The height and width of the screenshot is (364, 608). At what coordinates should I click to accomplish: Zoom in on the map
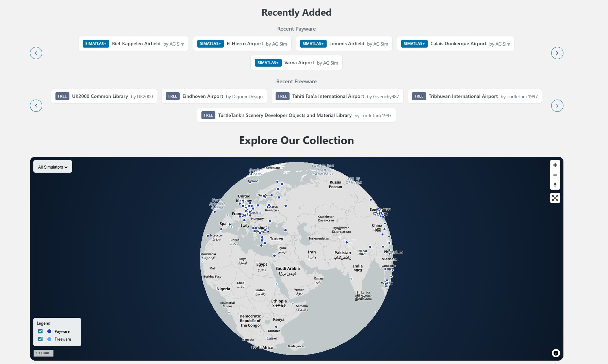[555, 165]
